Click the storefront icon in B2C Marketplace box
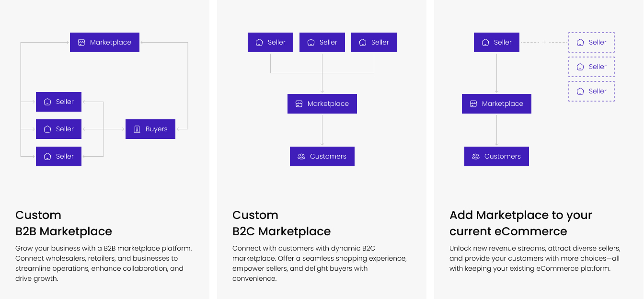 (299, 103)
